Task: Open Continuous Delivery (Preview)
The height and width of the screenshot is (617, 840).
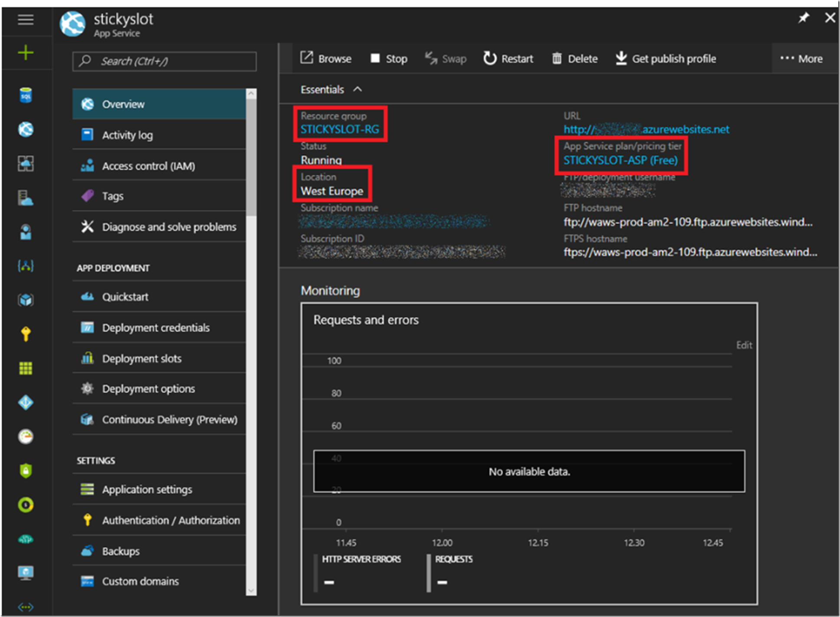Action: click(x=159, y=420)
